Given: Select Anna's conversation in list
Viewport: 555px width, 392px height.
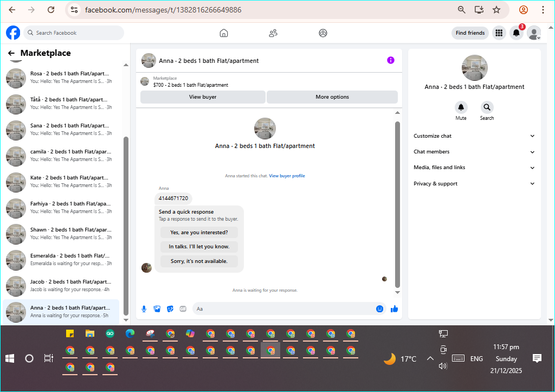Looking at the screenshot, I should click(62, 312).
